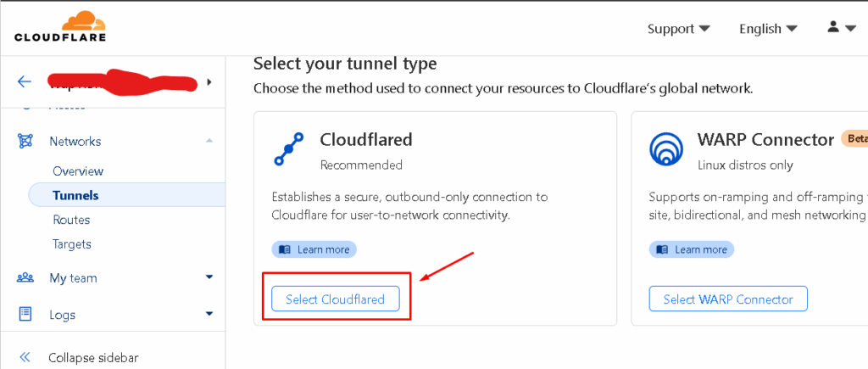Image resolution: width=868 pixels, height=369 pixels.
Task: Click the My team people icon
Action: (25, 277)
